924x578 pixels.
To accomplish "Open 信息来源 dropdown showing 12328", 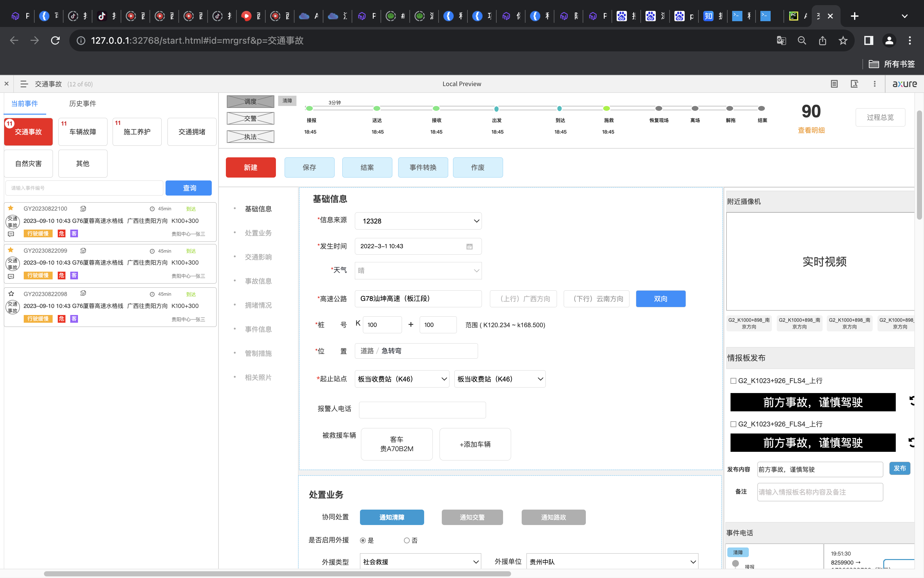I will point(418,221).
